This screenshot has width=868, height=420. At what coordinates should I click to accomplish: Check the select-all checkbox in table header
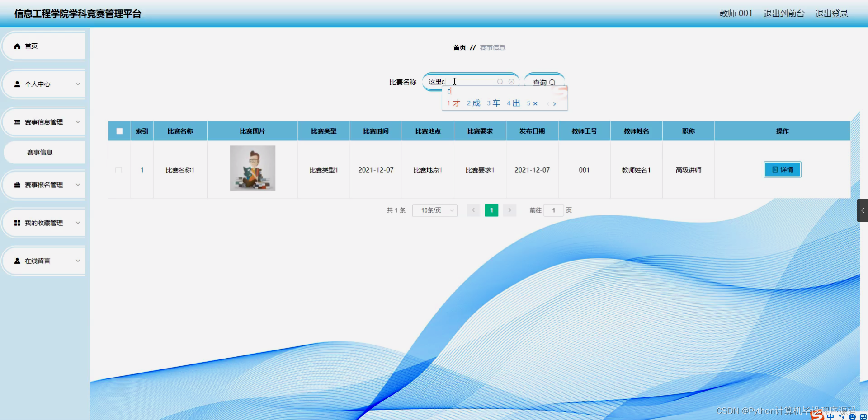pyautogui.click(x=119, y=131)
